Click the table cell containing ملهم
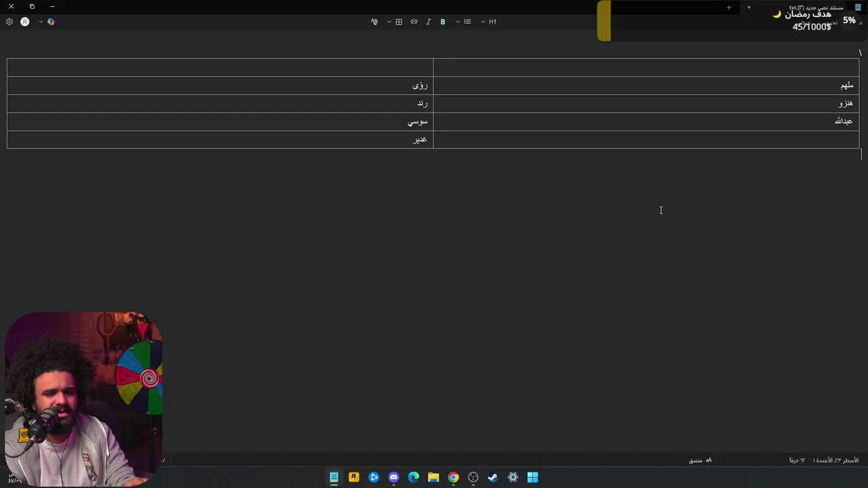Viewport: 868px width, 488px height. pyautogui.click(x=646, y=85)
